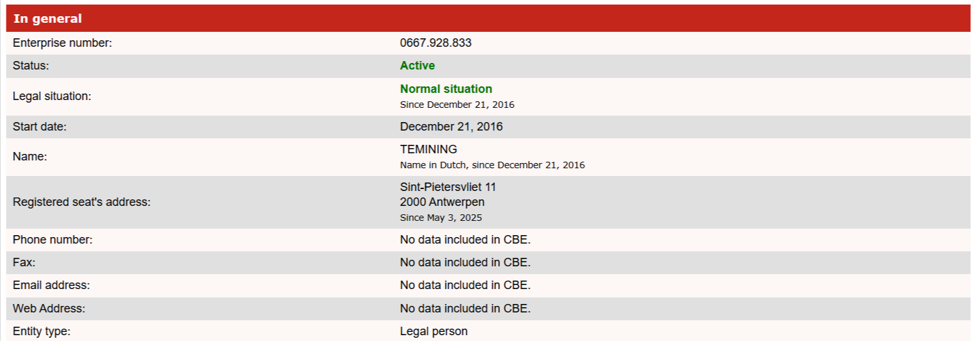Click the start date value December 21, 2016

(451, 127)
